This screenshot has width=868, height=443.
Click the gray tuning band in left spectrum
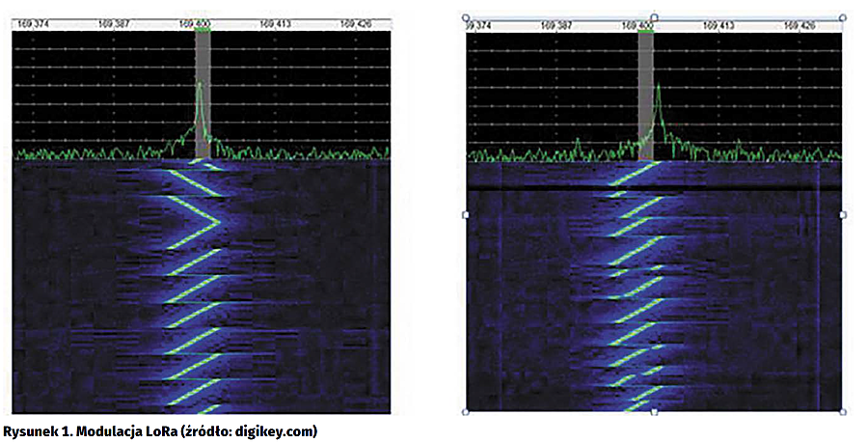coord(203,97)
